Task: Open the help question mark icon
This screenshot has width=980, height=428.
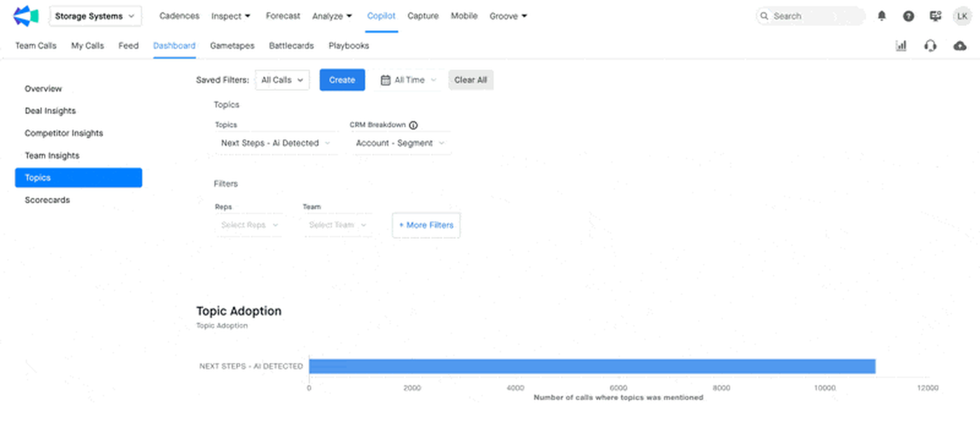Action: 909,16
